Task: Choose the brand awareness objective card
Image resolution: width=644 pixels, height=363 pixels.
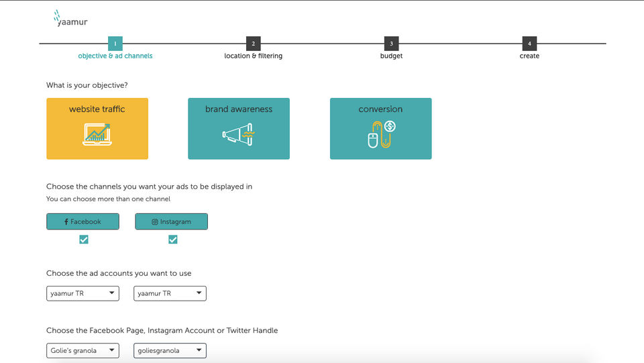Action: click(x=239, y=129)
